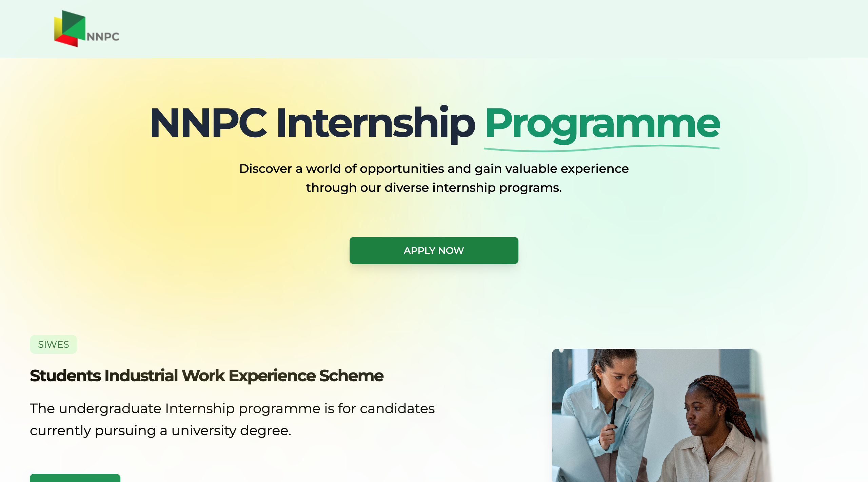Click the "Discover a world of opportunities" line

(x=434, y=168)
